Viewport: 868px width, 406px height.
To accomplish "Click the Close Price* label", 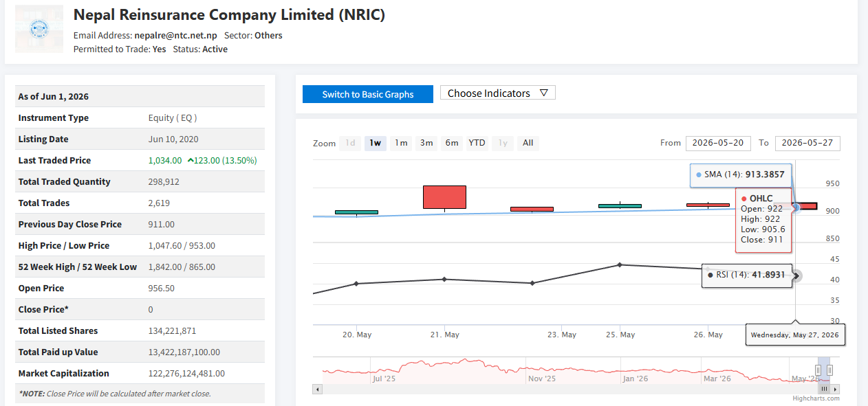I will click(43, 309).
